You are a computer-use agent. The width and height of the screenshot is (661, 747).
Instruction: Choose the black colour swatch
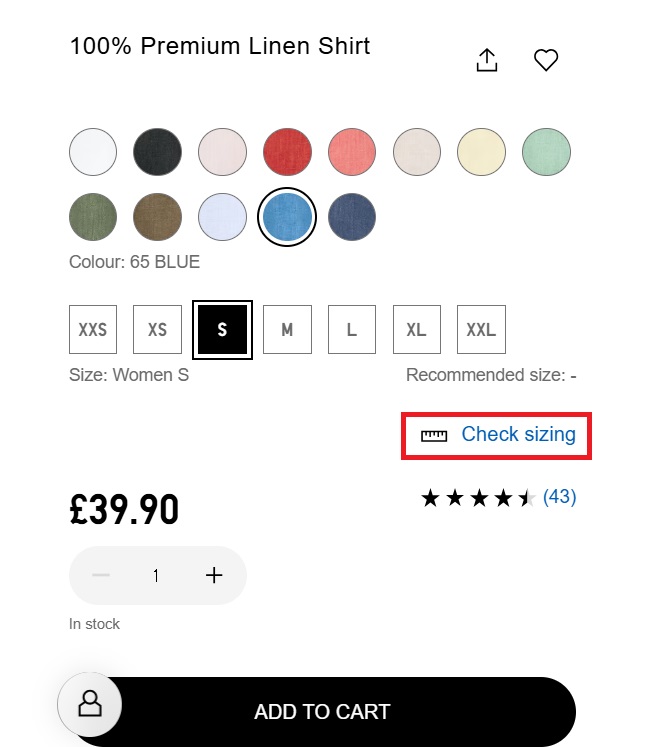point(158,153)
